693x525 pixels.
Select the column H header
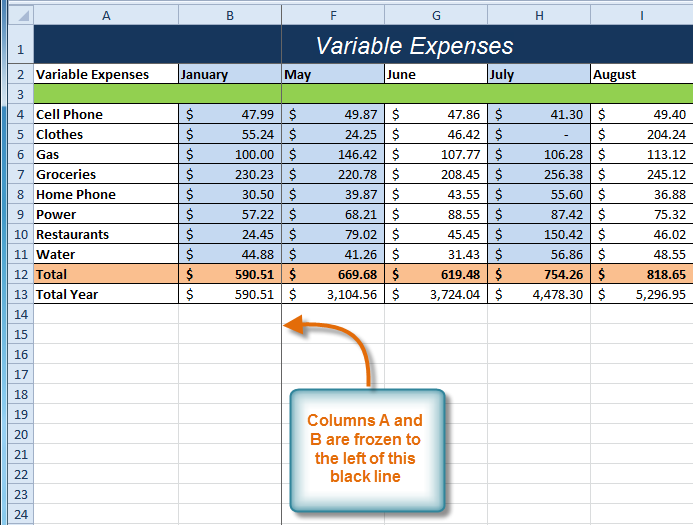539,15
